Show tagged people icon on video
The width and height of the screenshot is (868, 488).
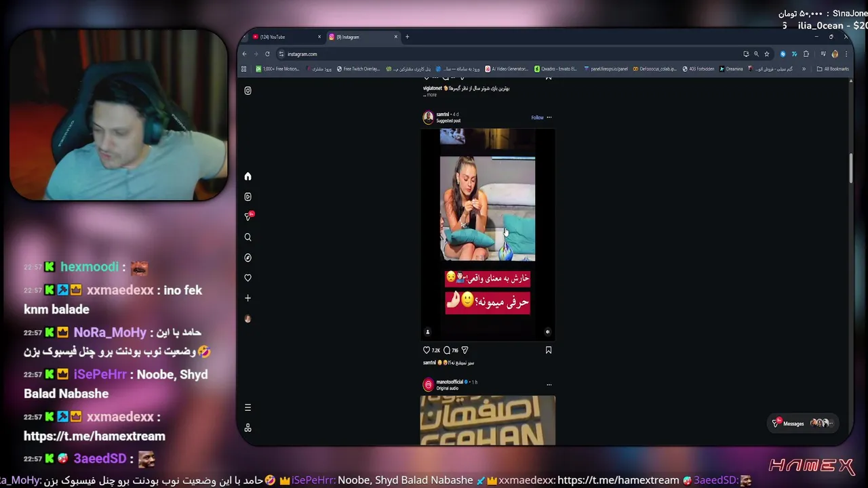427,332
